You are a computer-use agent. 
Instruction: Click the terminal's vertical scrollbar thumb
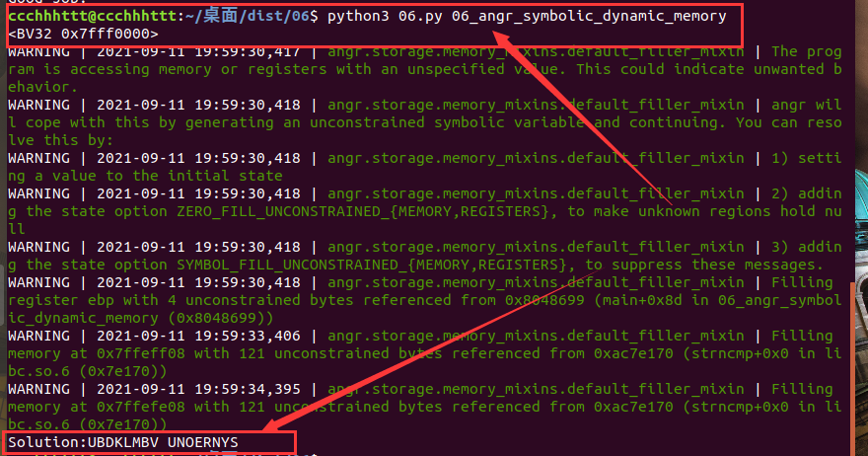tap(852, 368)
